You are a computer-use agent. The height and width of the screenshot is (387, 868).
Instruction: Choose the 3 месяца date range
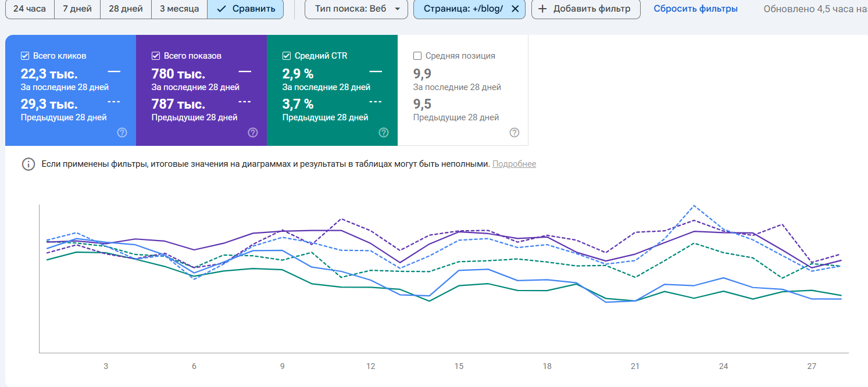(x=179, y=9)
